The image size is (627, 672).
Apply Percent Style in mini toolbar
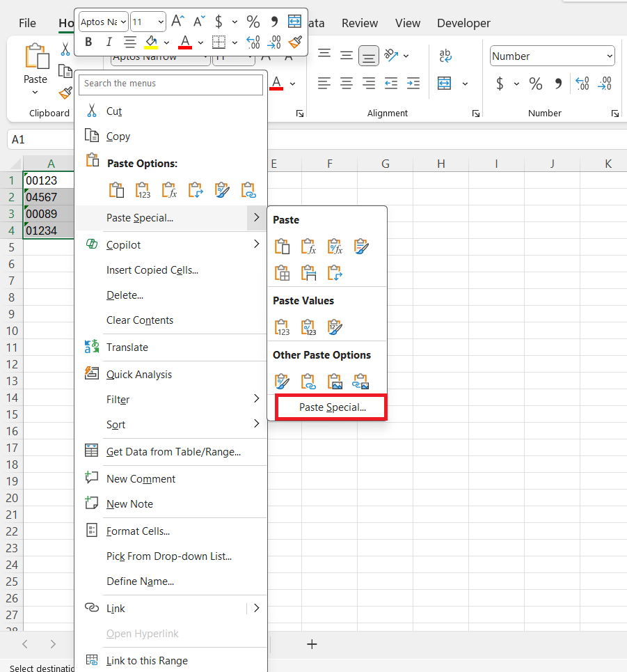[253, 21]
